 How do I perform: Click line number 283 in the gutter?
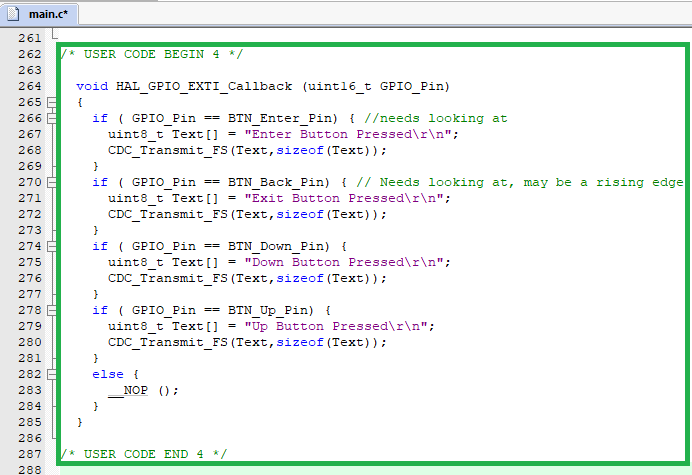pos(30,390)
